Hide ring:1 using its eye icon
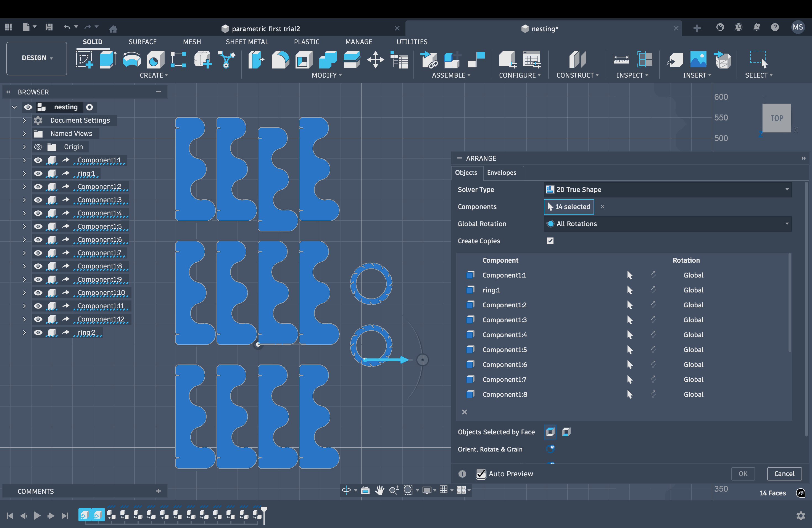This screenshot has width=812, height=528. coord(38,173)
